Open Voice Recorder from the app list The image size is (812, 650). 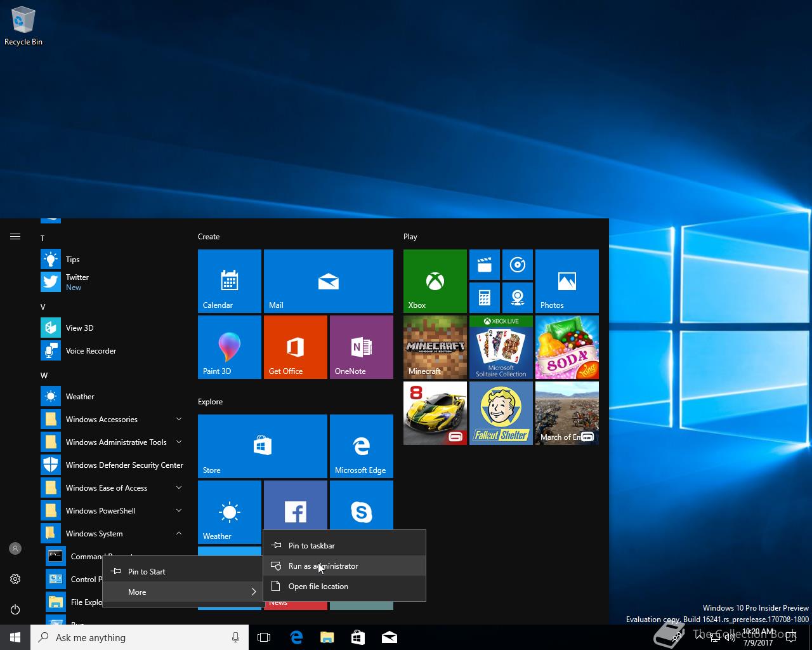click(113, 350)
